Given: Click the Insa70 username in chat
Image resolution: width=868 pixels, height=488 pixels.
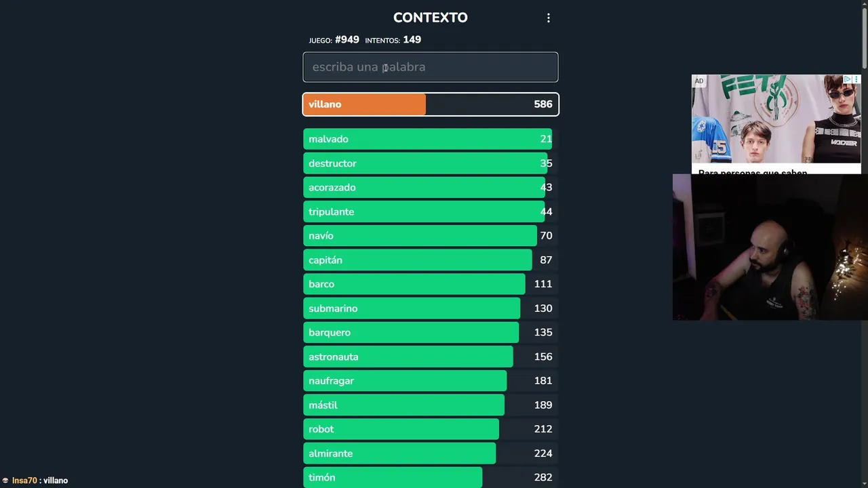Looking at the screenshot, I should [24, 481].
